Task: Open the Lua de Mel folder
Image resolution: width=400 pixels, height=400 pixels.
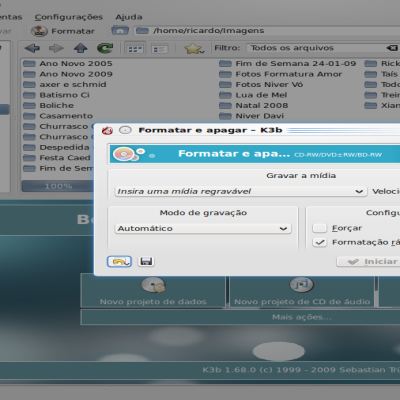Action: pos(253,95)
